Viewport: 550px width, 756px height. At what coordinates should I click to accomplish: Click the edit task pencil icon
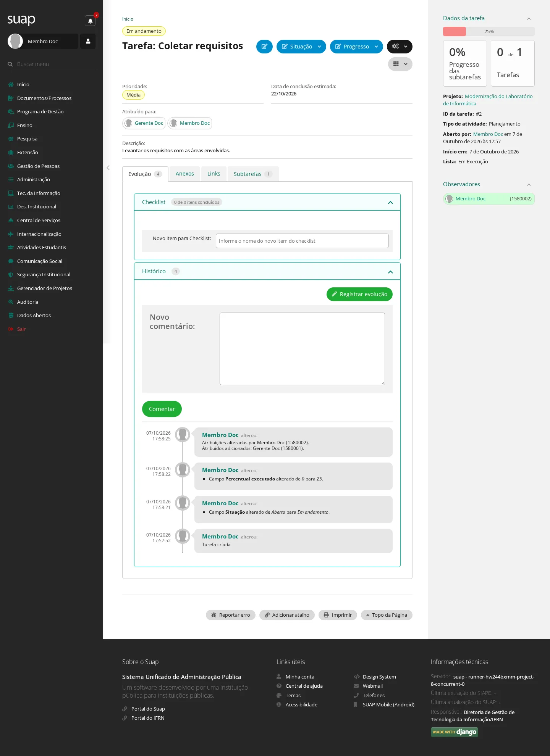coord(264,47)
